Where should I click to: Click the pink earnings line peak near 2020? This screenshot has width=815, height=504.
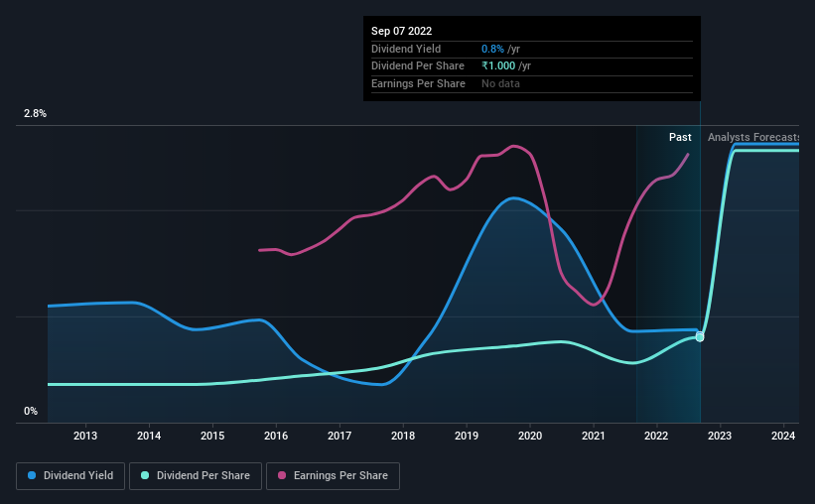pos(514,146)
